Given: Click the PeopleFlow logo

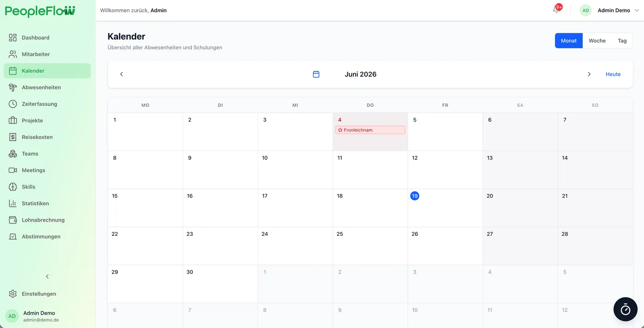Looking at the screenshot, I should [x=40, y=11].
